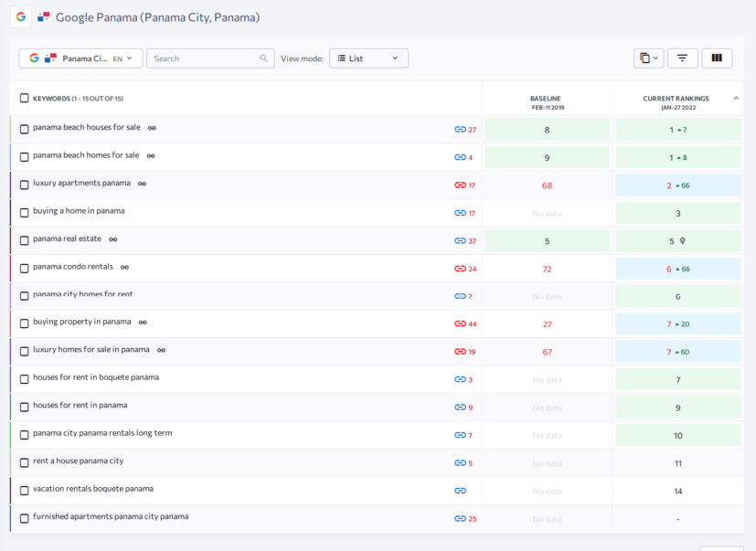Viewport: 756px width, 551px height.
Task: Select checkbox for luxury apartments panama
Action: 24,185
